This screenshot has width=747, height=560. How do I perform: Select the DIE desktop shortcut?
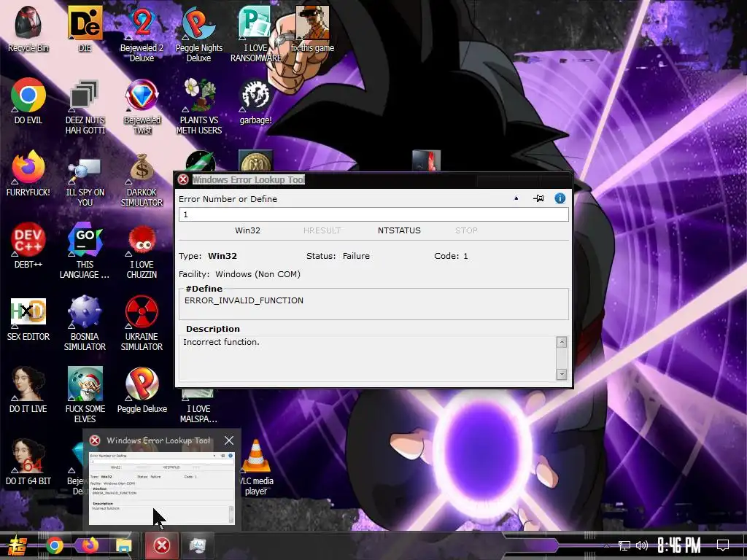(x=85, y=28)
